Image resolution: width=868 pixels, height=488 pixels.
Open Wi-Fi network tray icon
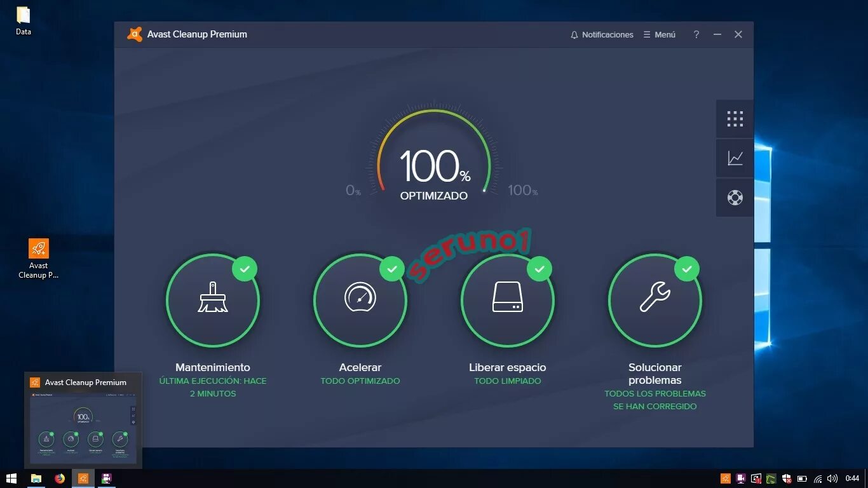[x=818, y=478]
